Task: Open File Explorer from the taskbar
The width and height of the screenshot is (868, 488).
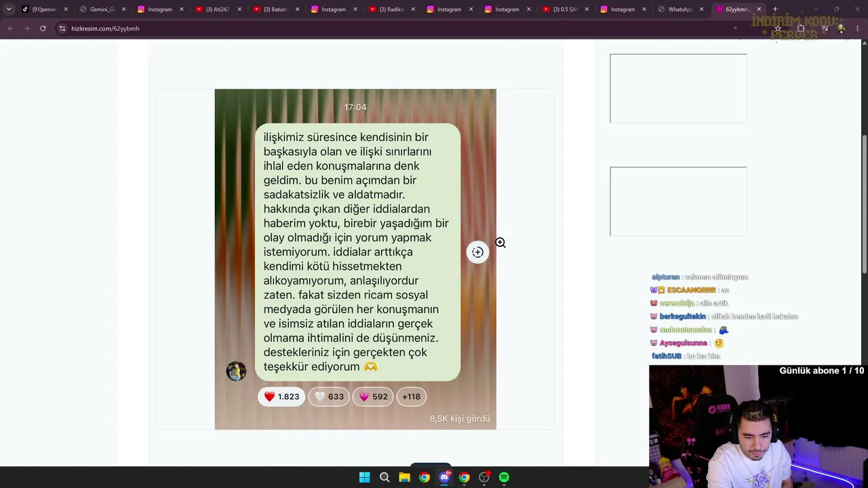Action: coord(404,477)
